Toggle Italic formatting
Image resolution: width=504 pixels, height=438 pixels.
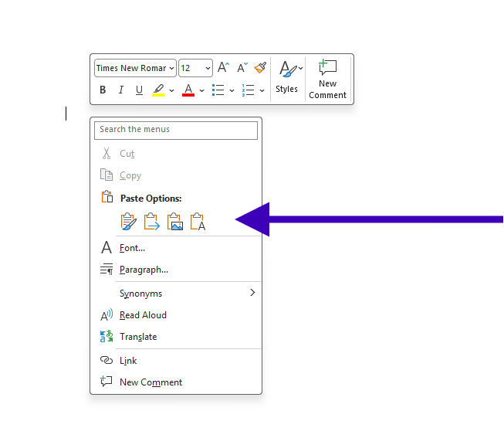pyautogui.click(x=121, y=90)
